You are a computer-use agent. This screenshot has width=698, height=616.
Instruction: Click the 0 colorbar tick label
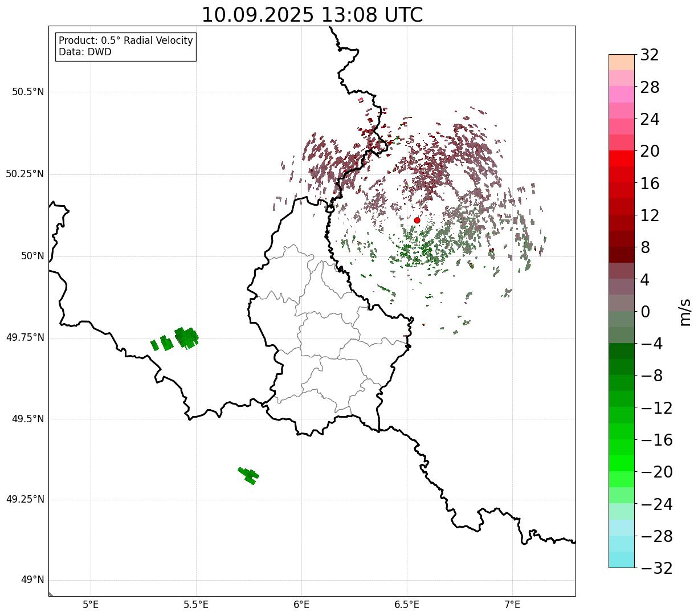[645, 312]
